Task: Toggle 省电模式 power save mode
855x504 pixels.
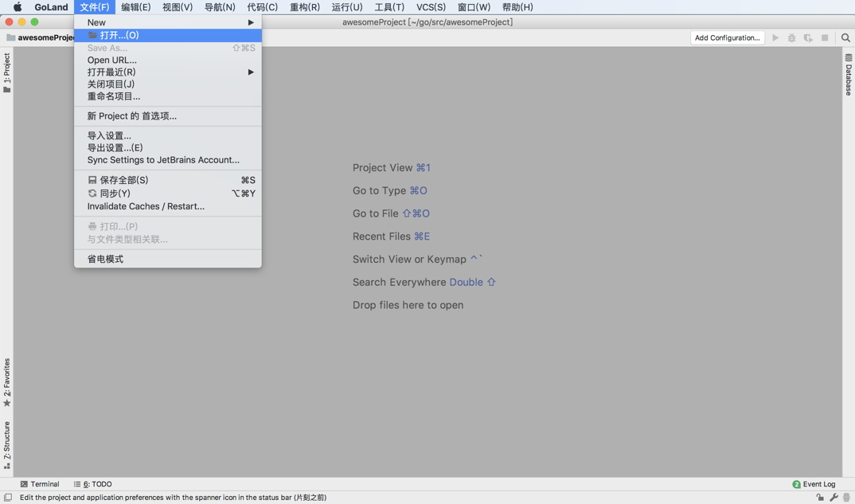Action: [x=168, y=259]
